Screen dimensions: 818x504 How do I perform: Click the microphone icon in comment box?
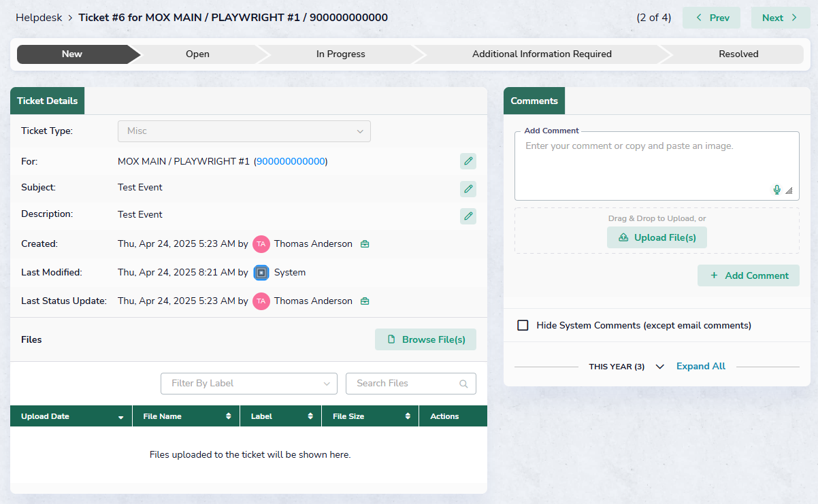(x=776, y=190)
